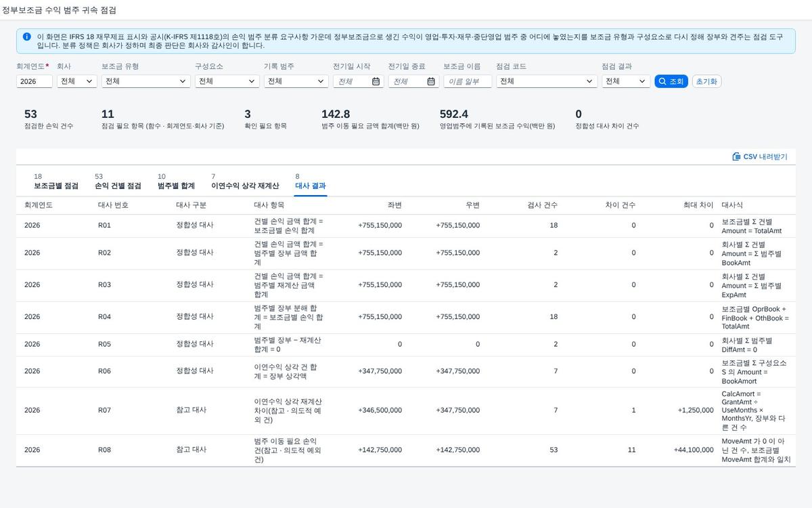The width and height of the screenshot is (812, 508).
Task: Click the 보조금 이름 text field
Action: pyautogui.click(x=468, y=81)
